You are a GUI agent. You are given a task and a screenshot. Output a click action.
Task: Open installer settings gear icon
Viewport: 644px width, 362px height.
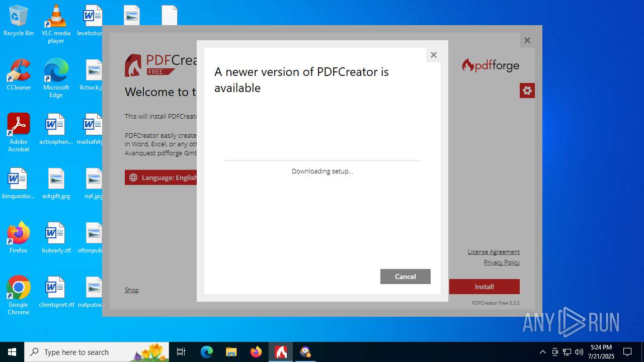527,90
